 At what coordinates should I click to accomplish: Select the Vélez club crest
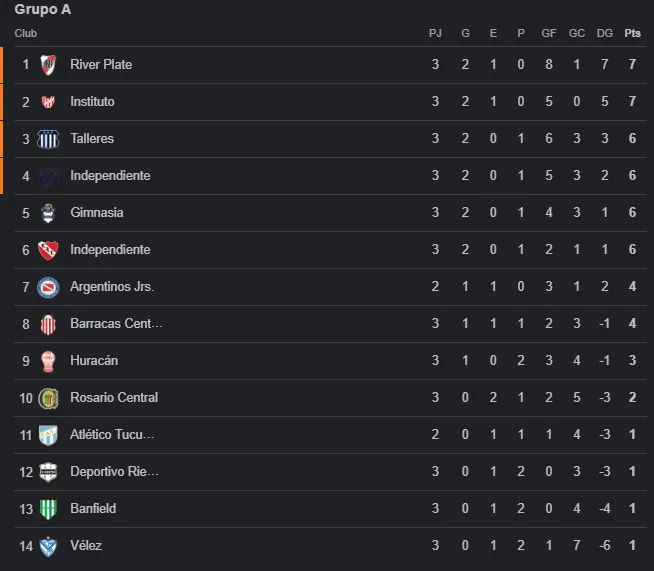click(48, 546)
